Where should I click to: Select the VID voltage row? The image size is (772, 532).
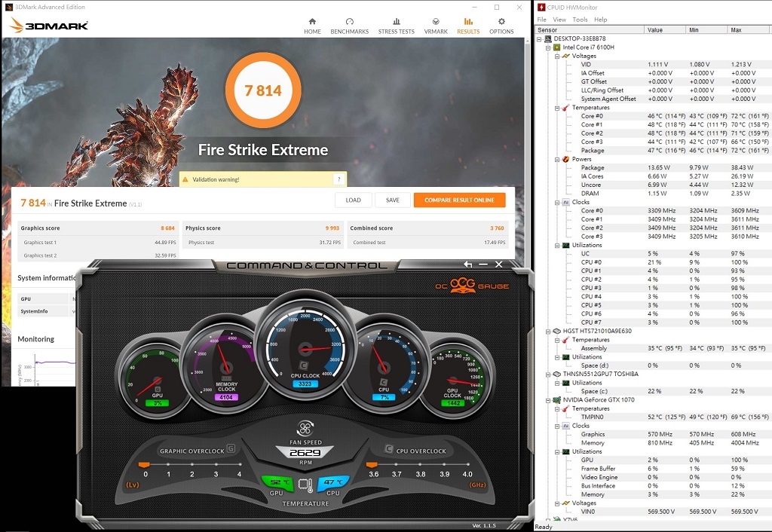[x=675, y=65]
